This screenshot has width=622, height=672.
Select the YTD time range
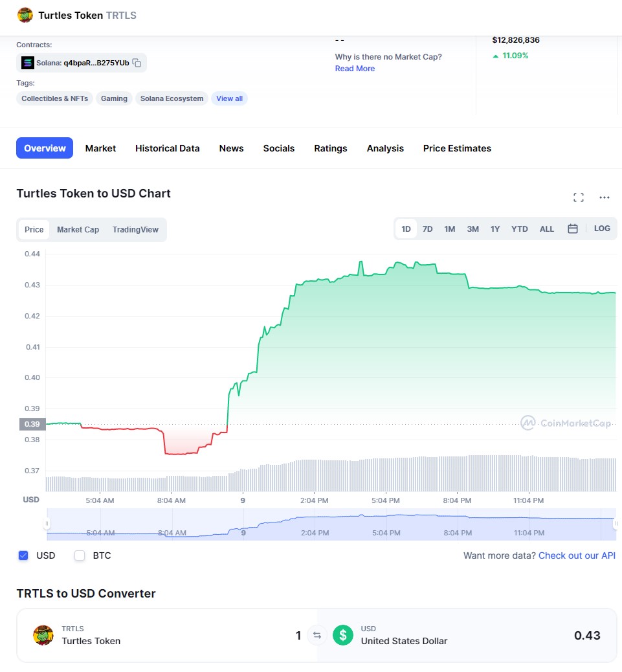tap(520, 229)
